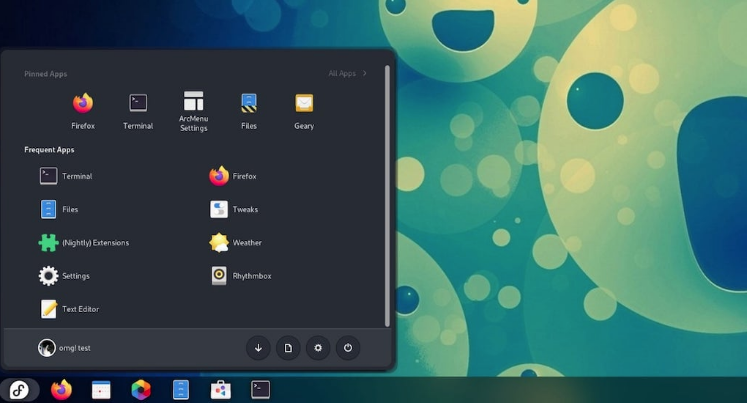Open Calendar from the taskbar
This screenshot has height=406, width=749.
point(101,390)
